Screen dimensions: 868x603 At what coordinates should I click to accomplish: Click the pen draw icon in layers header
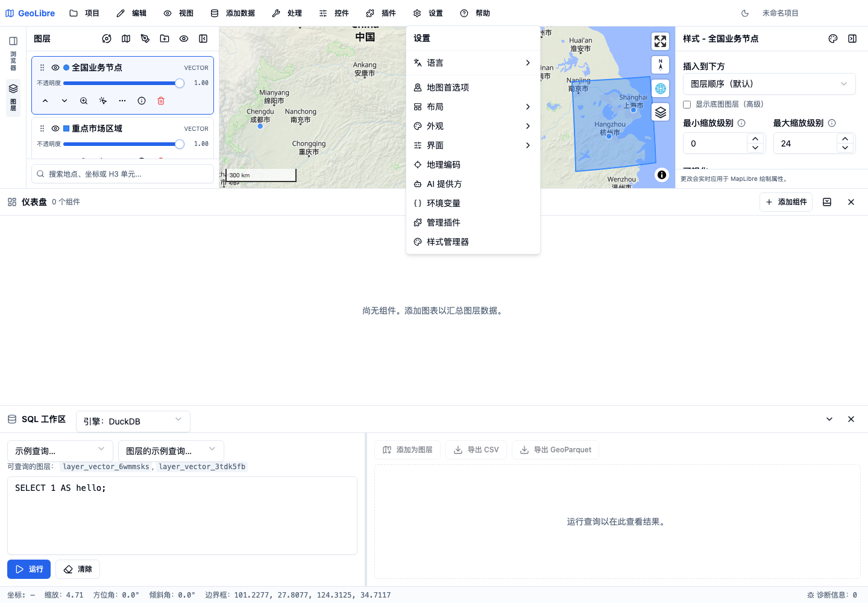(x=145, y=39)
